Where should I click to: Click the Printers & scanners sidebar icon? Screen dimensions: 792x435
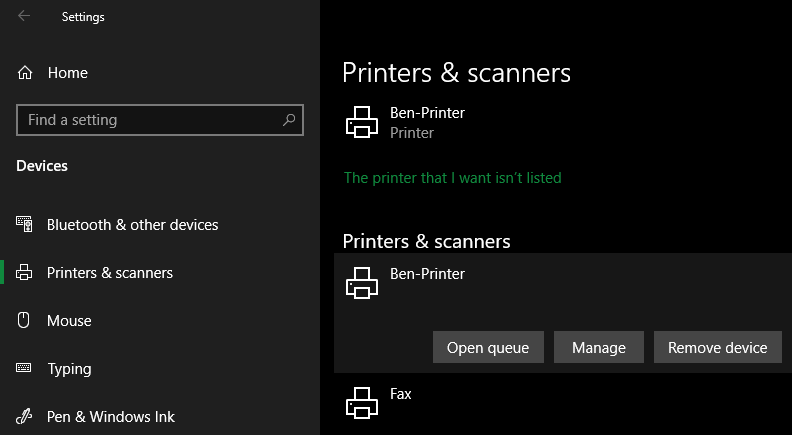25,273
